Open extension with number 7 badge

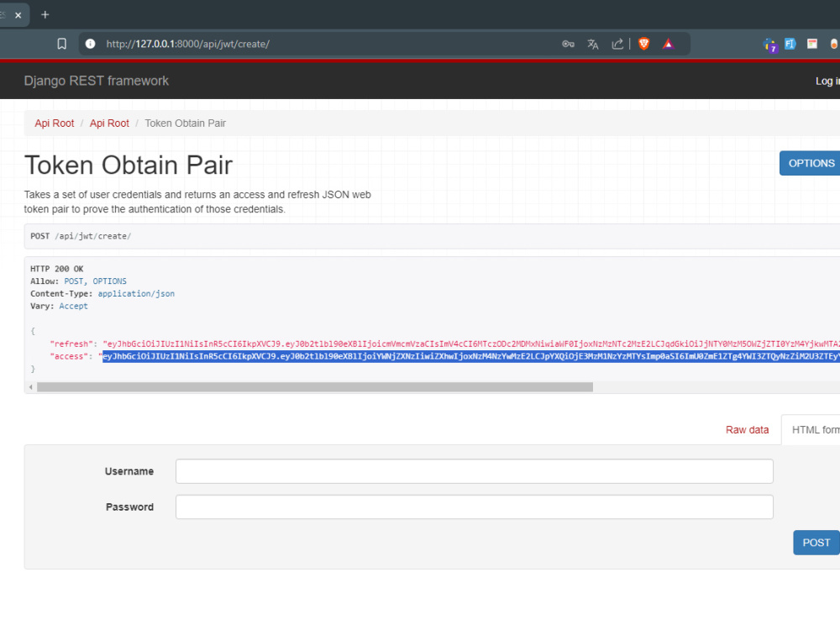769,45
